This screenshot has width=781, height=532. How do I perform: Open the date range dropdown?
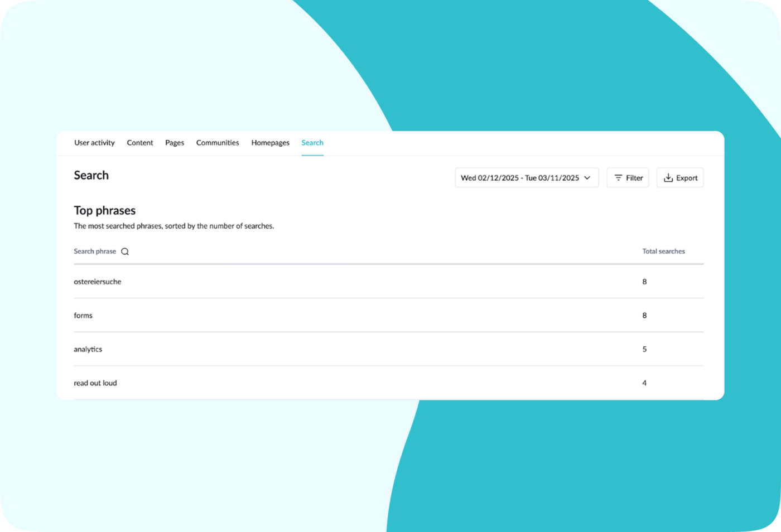(527, 178)
